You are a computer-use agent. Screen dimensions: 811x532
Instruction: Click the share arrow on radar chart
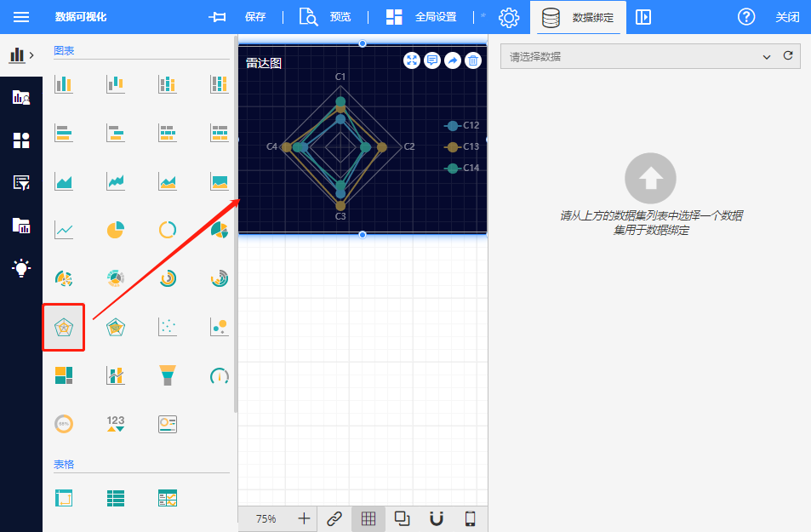(x=453, y=60)
